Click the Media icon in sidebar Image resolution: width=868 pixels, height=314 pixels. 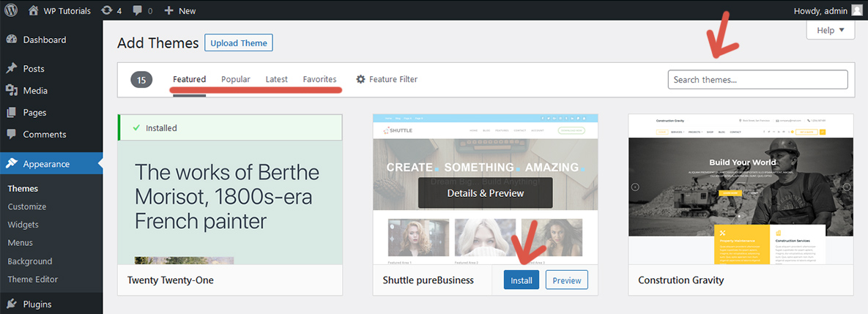(11, 90)
